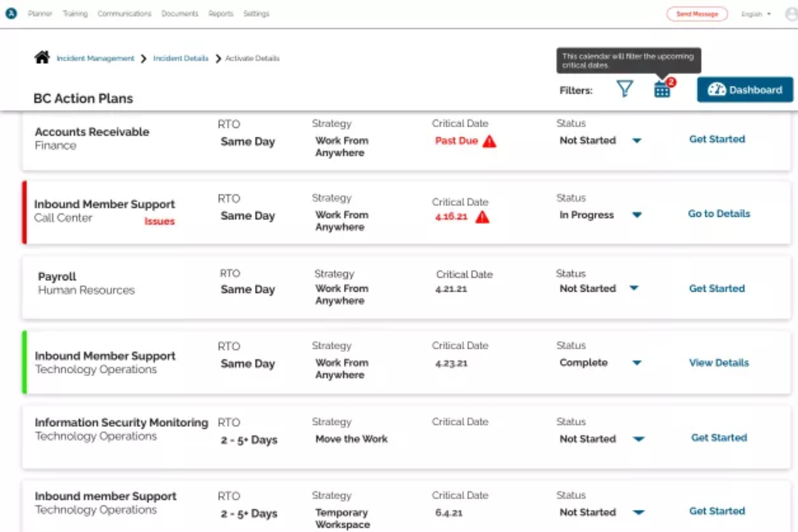Open the Reports menu

pyautogui.click(x=220, y=13)
